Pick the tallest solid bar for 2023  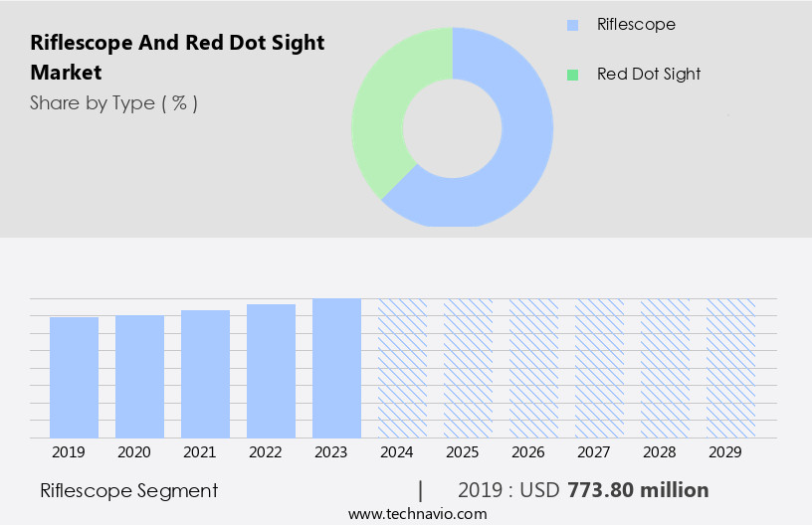pyautogui.click(x=336, y=368)
